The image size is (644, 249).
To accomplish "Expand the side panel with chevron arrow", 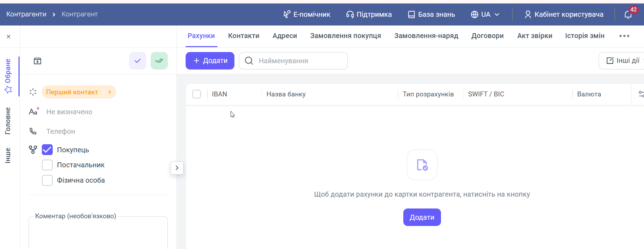I will (177, 168).
